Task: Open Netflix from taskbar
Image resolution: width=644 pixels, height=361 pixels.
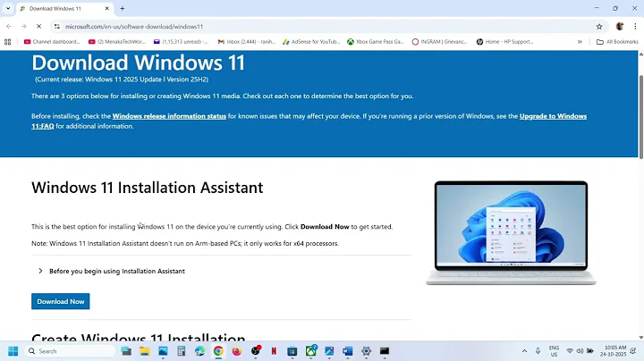Action: tap(274, 351)
